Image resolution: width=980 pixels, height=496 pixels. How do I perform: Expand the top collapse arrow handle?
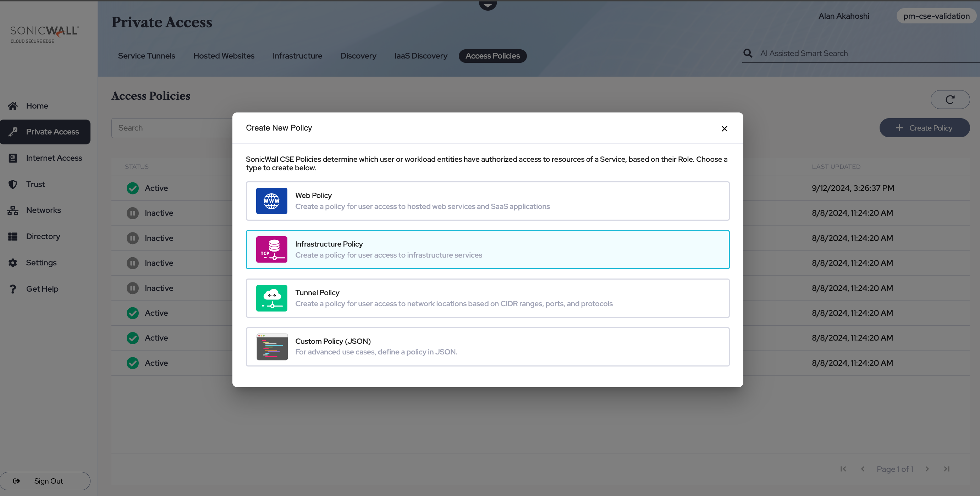click(488, 5)
